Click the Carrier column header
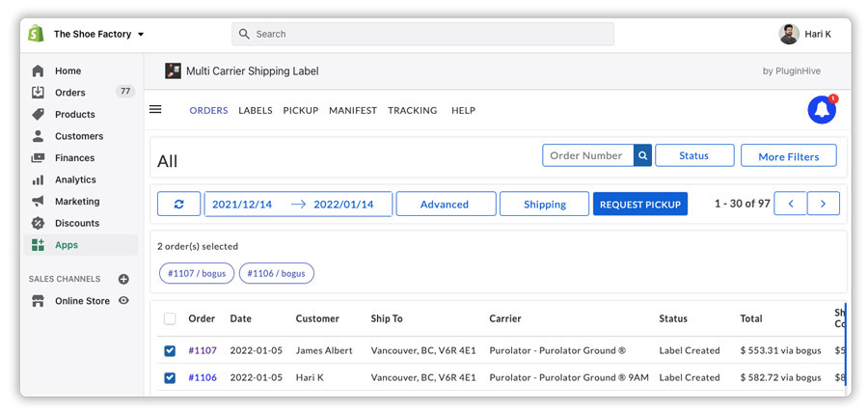This screenshot has height=412, width=868. pyautogui.click(x=504, y=318)
